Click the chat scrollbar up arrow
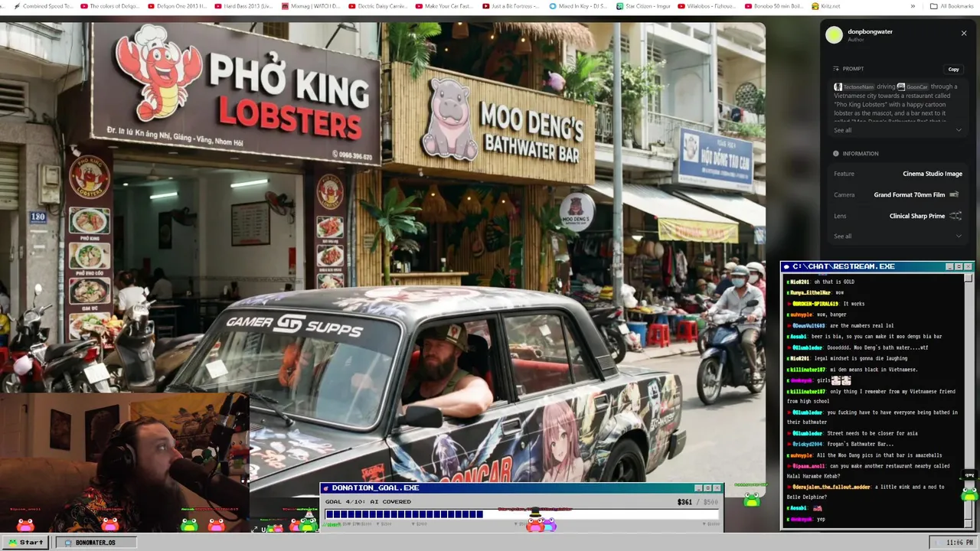 (x=969, y=277)
